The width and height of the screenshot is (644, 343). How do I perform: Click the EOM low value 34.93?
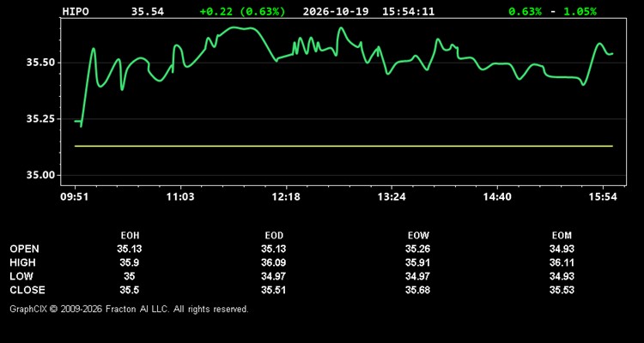click(562, 276)
